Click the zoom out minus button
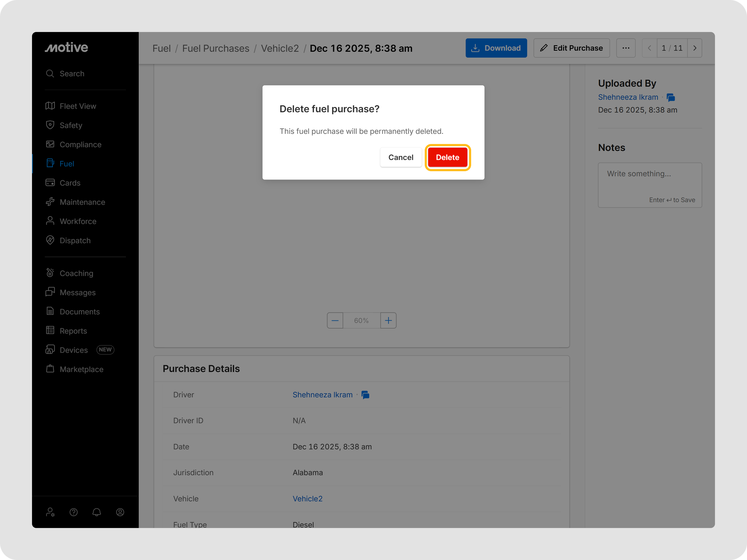This screenshot has width=747, height=560. [x=335, y=320]
